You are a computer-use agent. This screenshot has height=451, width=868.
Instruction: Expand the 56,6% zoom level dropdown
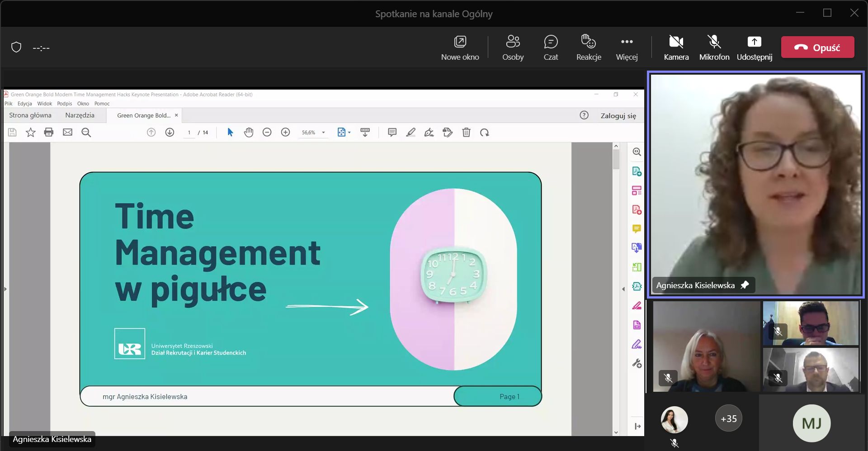click(x=323, y=133)
